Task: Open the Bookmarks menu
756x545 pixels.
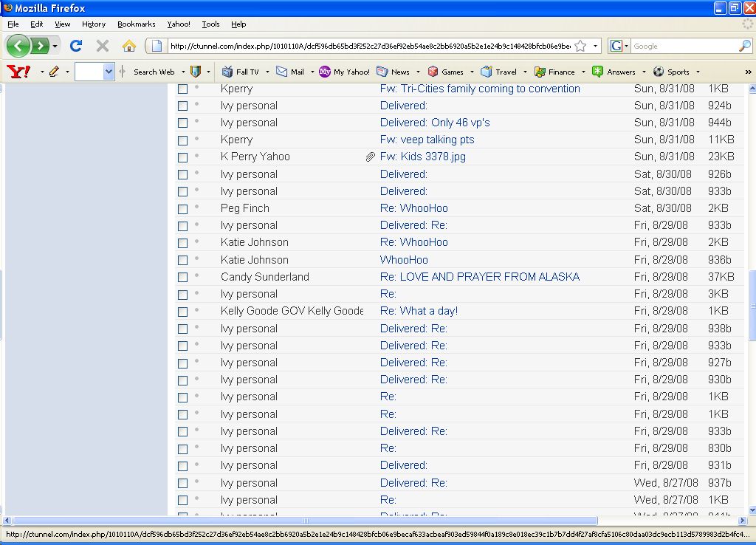Action: (x=136, y=24)
